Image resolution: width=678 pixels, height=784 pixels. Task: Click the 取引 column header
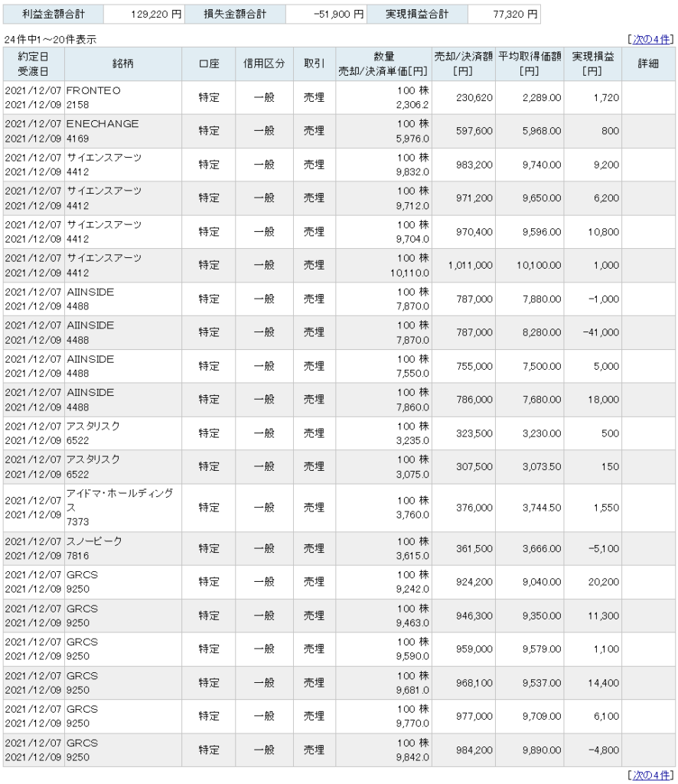tap(315, 64)
